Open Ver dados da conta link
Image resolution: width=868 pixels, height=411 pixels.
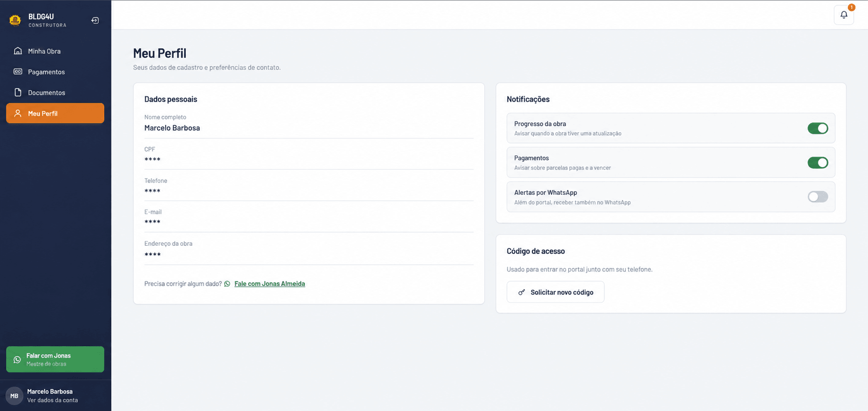(x=52, y=400)
